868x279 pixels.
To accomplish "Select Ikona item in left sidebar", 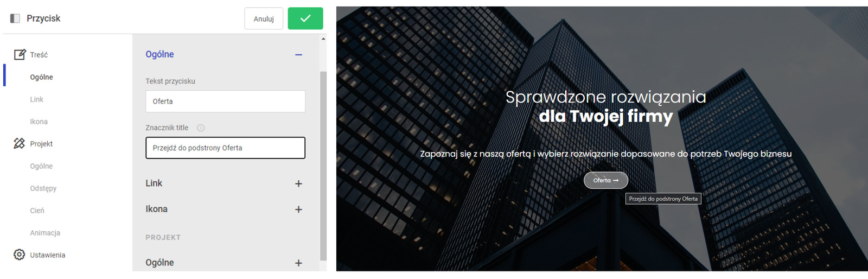I will (x=39, y=122).
